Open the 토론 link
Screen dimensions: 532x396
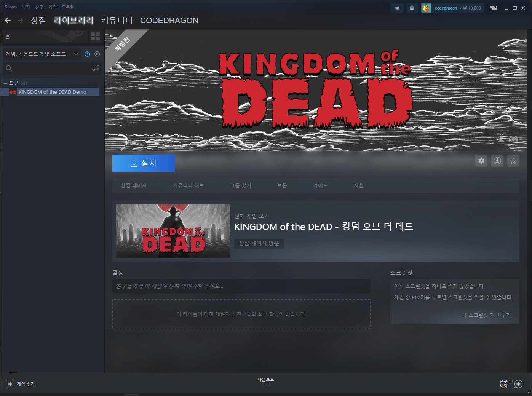282,185
